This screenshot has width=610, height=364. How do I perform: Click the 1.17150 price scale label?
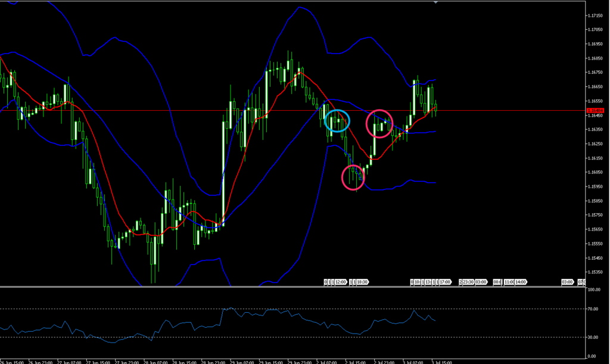[x=595, y=15]
